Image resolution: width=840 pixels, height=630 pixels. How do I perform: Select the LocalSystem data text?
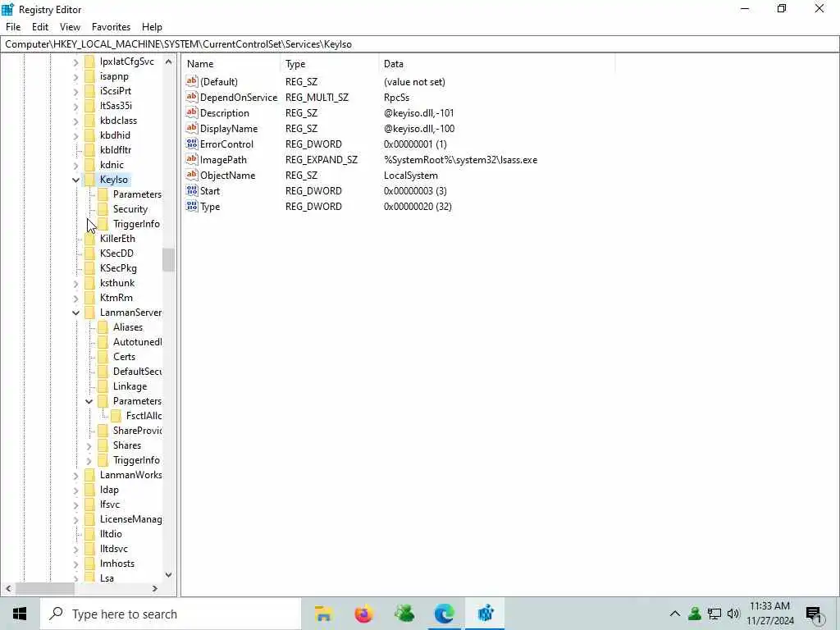pyautogui.click(x=410, y=176)
